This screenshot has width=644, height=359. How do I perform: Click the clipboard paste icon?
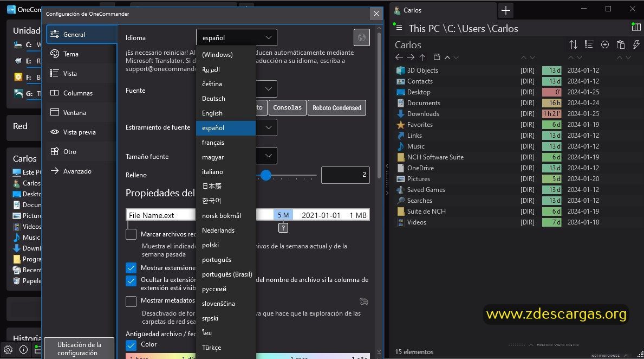tap(621, 44)
